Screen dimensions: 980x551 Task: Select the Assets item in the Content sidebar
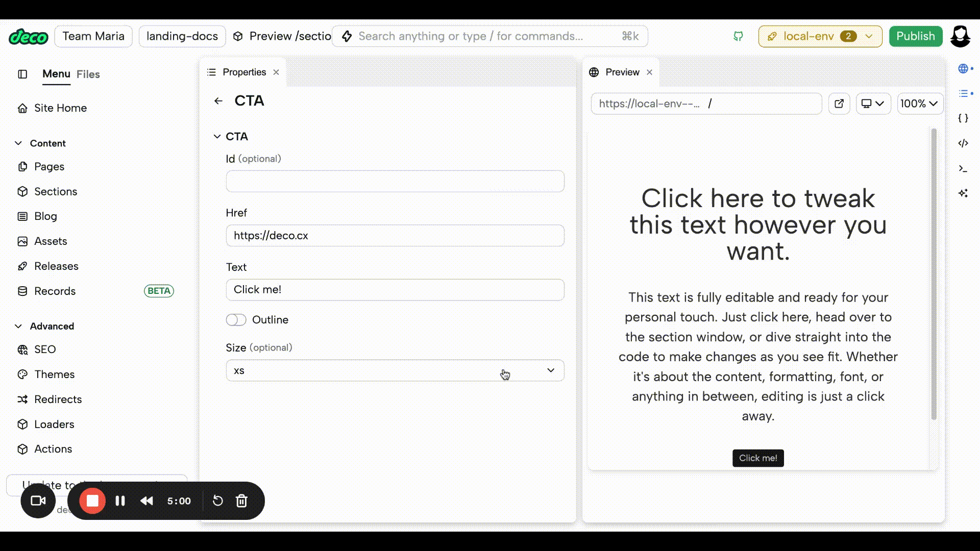click(x=50, y=241)
